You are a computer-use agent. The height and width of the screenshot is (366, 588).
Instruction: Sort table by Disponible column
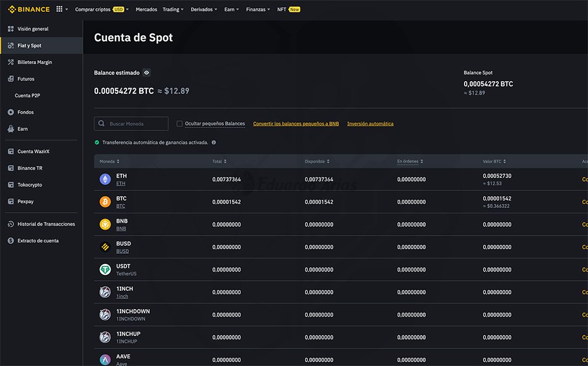tap(317, 162)
